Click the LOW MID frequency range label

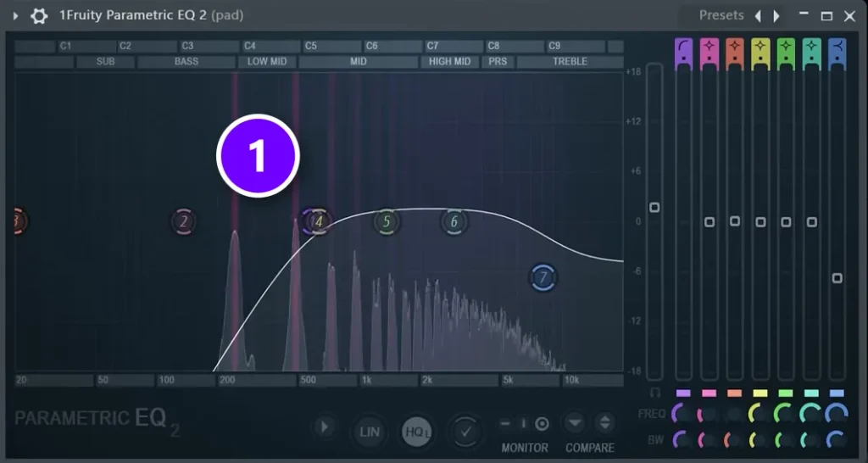267,61
